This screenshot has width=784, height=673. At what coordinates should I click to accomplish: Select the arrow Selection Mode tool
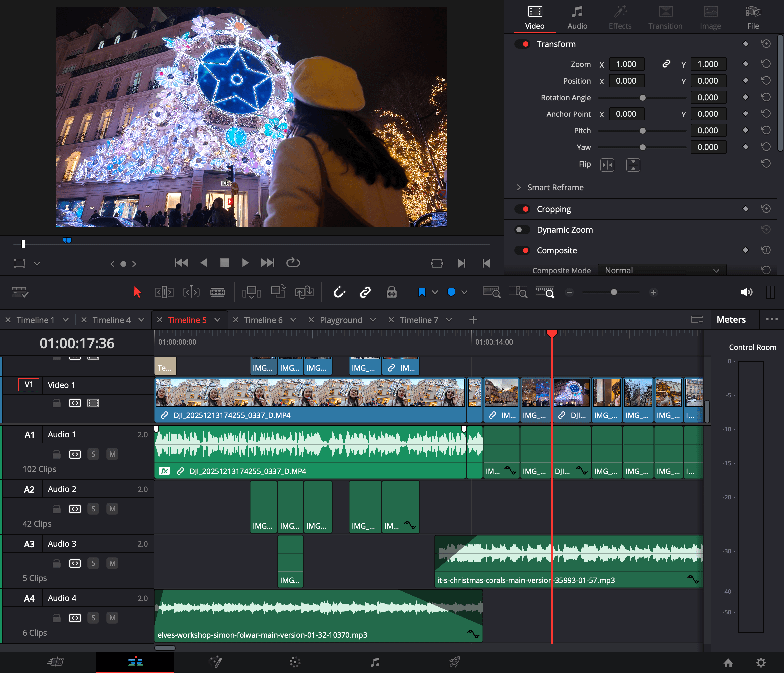pos(137,292)
